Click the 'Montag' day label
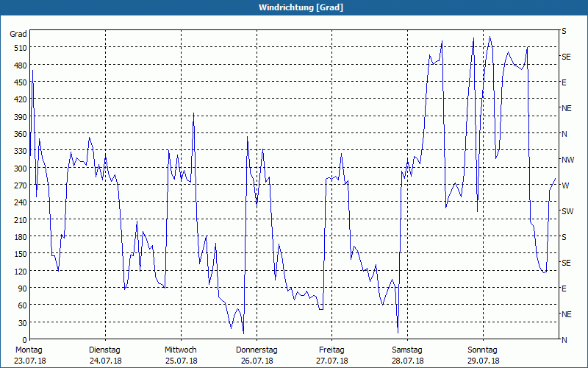The width and height of the screenshot is (588, 368). [29, 350]
